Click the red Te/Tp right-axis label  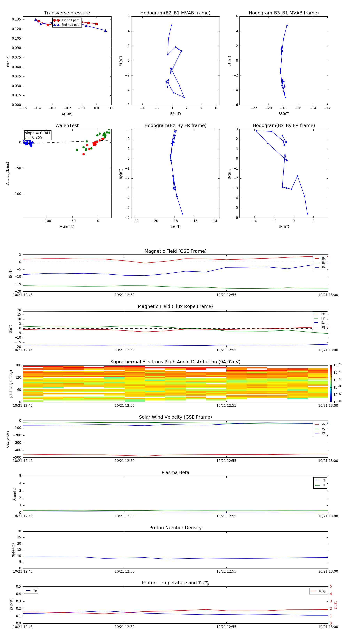coord(336,605)
